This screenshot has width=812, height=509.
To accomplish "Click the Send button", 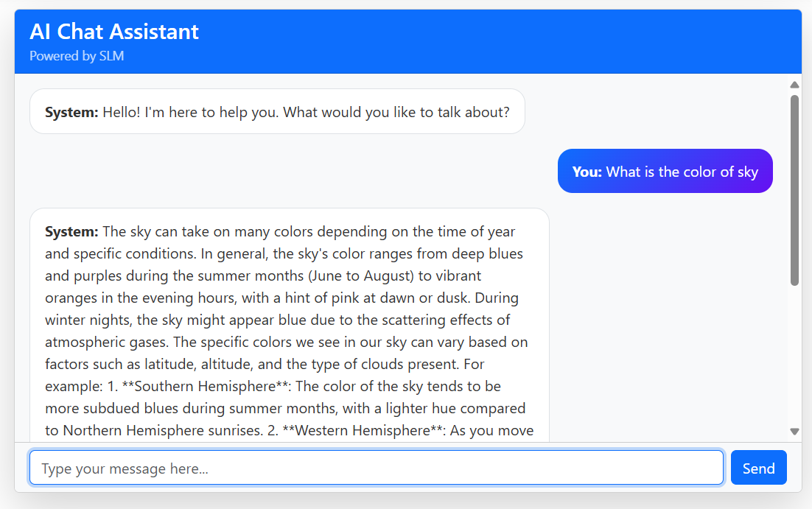I will pos(759,468).
